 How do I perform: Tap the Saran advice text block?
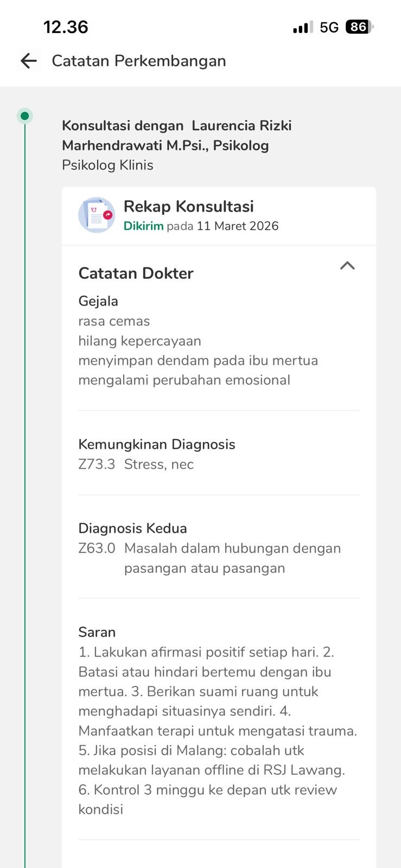click(217, 730)
